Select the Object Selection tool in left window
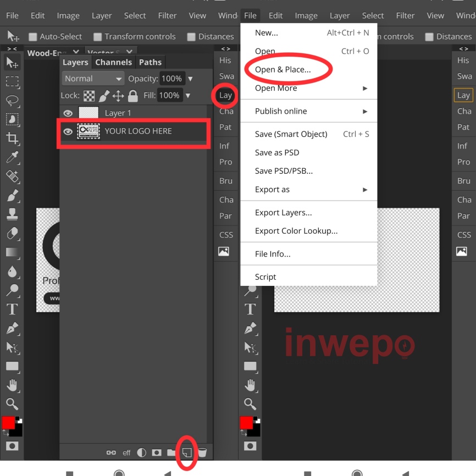Viewport: 476px width, 476px height. pyautogui.click(x=12, y=119)
